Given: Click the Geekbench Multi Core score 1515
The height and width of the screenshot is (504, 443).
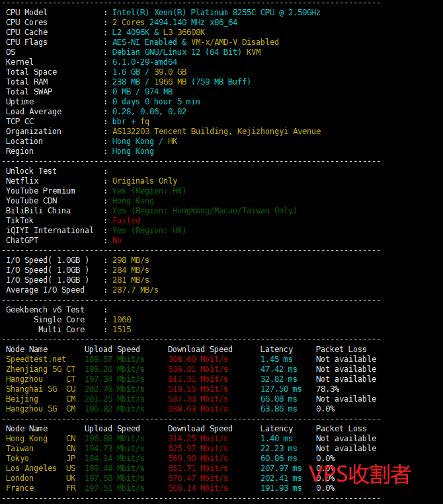Looking at the screenshot, I should (122, 330).
